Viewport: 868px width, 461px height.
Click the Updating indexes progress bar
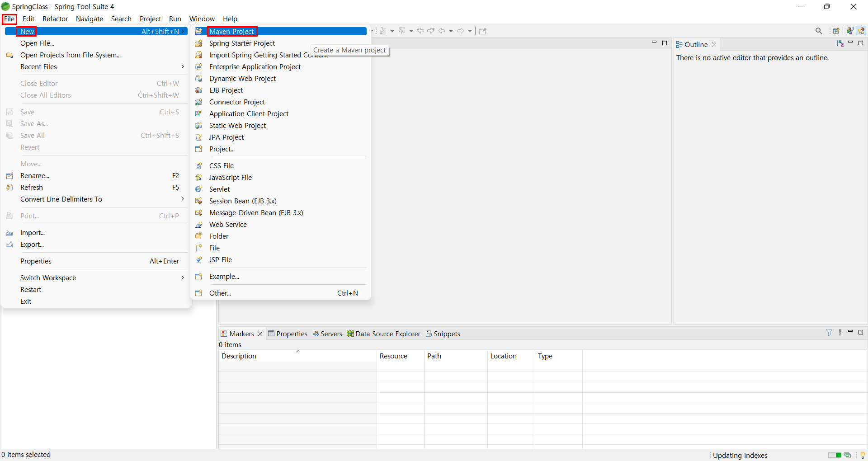(835, 455)
